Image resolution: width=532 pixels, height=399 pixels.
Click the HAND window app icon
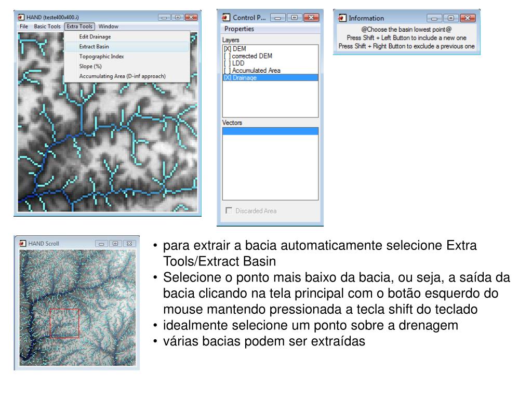coord(21,17)
